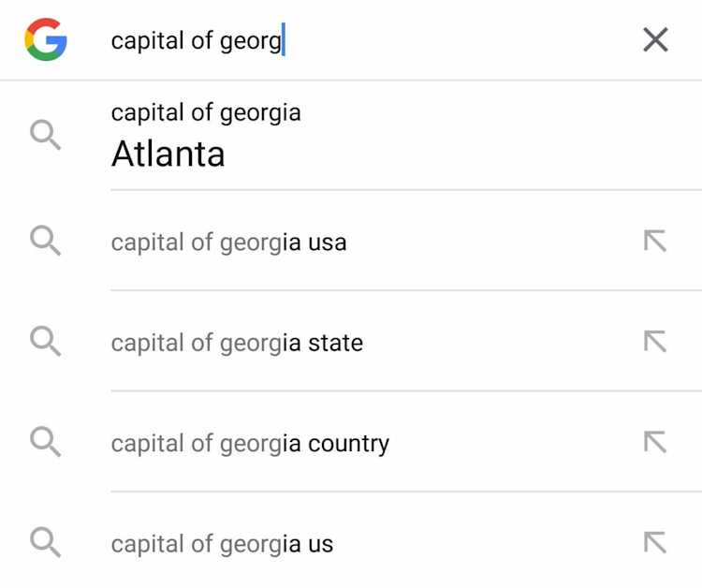Click magnifier icon next to 'capital of georgia us'
The image size is (702, 588).
pyautogui.click(x=45, y=542)
